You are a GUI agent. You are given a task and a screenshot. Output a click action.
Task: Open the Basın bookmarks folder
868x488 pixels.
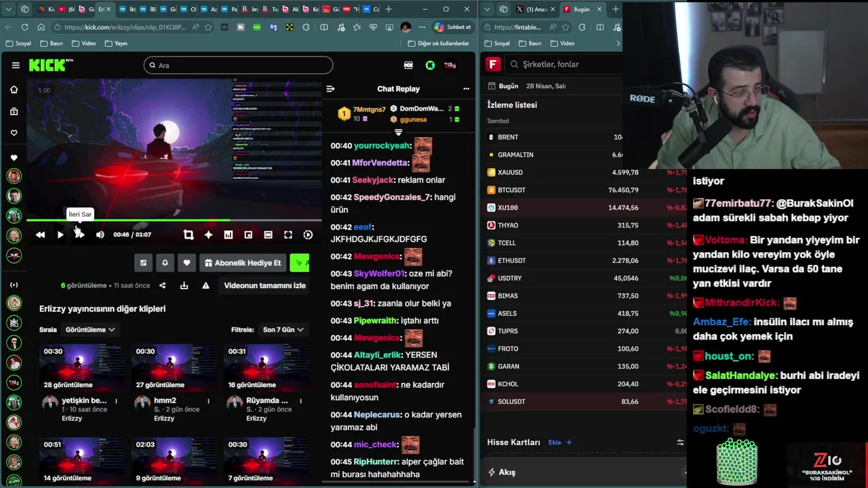pyautogui.click(x=52, y=43)
